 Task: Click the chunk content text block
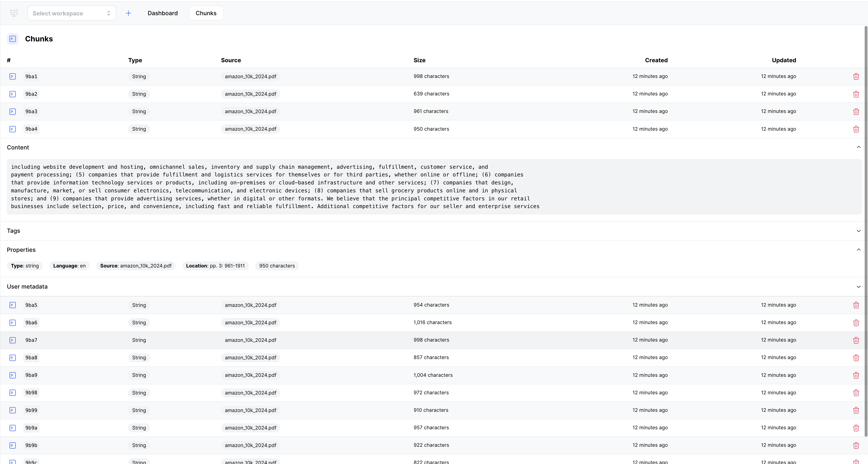pos(434,186)
